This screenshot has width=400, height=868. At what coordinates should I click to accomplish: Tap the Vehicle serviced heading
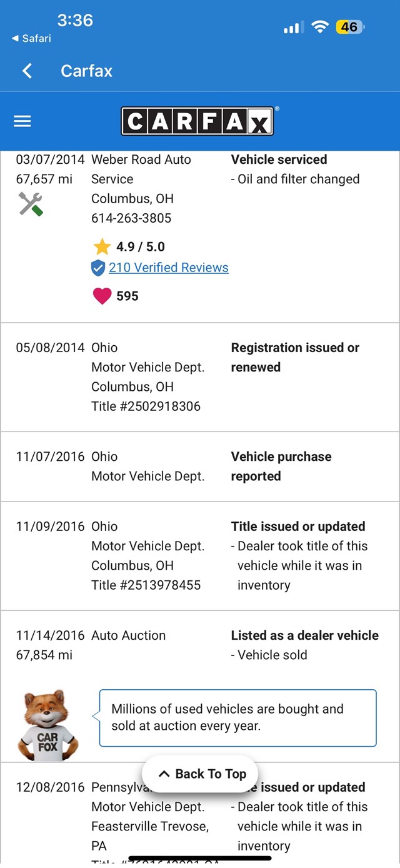(279, 159)
